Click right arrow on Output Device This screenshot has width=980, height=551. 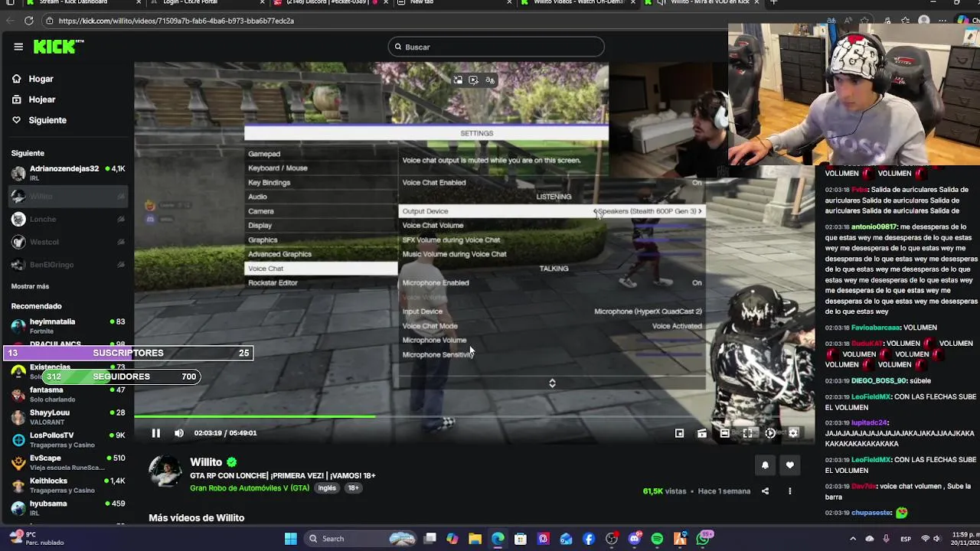tap(699, 211)
